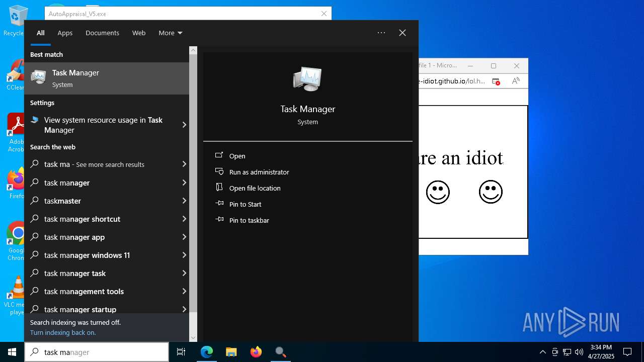Choose Pin to Start
644x362 pixels.
tap(246, 204)
